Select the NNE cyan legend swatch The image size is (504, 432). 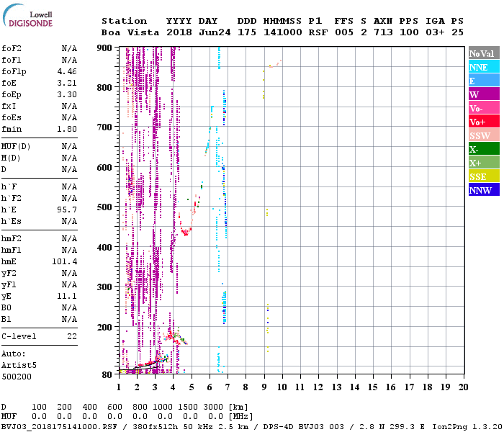tap(484, 67)
